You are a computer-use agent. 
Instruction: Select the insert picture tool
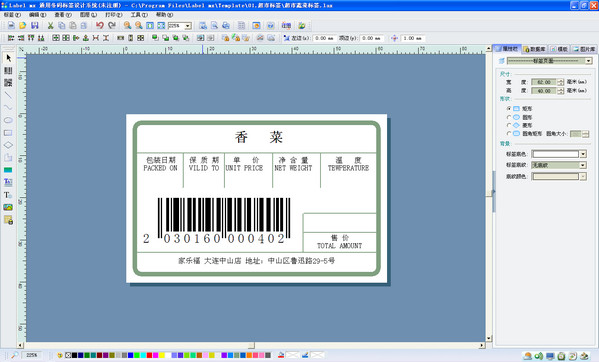pyautogui.click(x=8, y=207)
